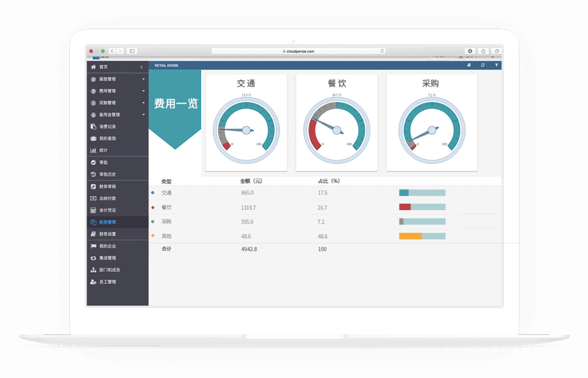
Task: Show all tabs overview button
Action: point(496,51)
